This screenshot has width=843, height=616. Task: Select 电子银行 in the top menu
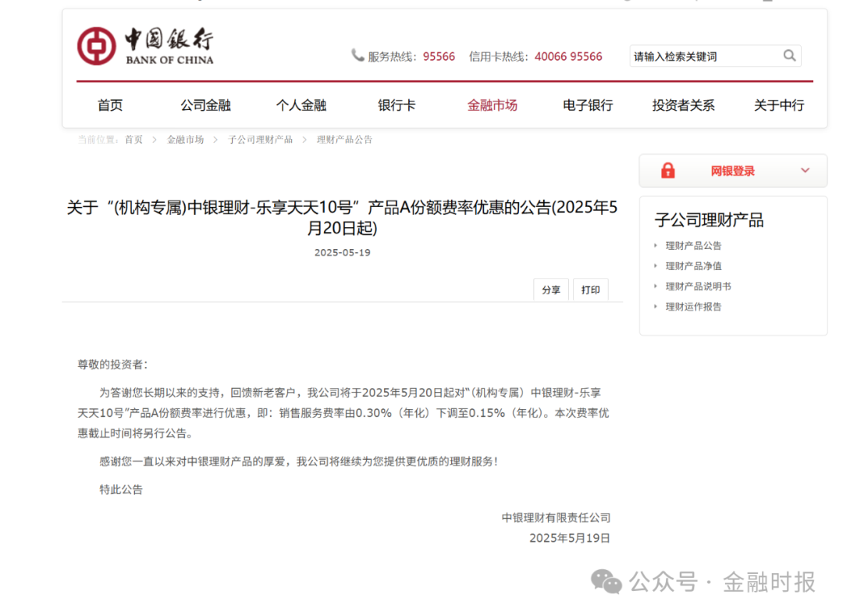588,105
